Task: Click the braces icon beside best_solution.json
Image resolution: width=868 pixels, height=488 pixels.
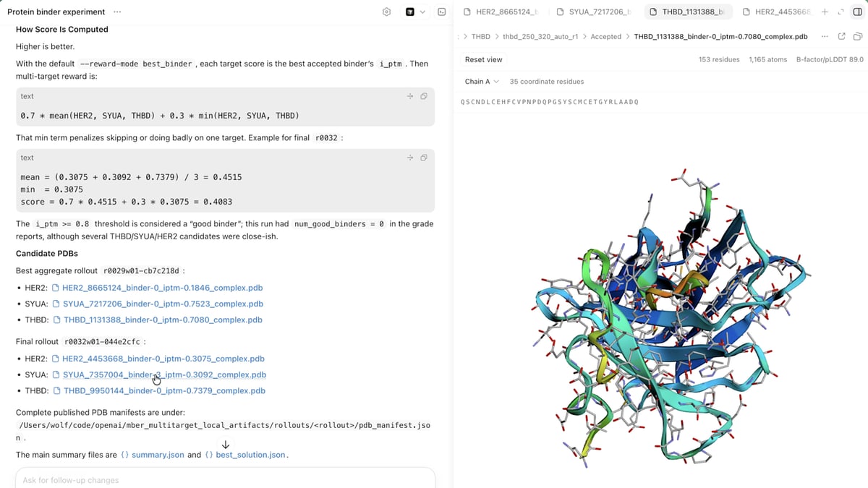Action: click(209, 455)
